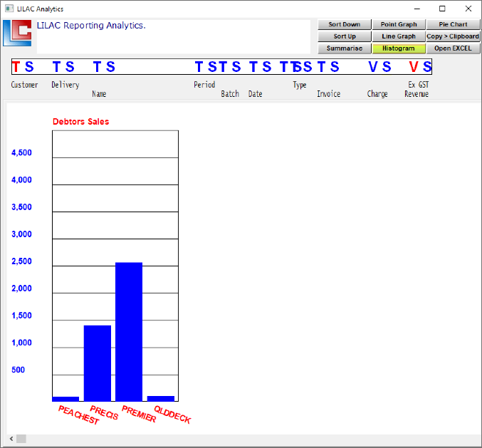
Task: Click the horizontal scrollbar left arrow
Action: click(x=11, y=439)
